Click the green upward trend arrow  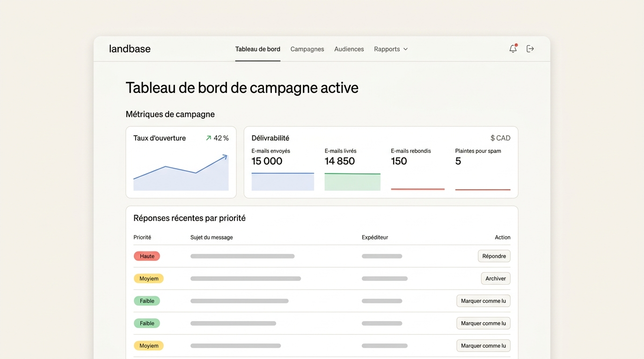click(x=209, y=138)
